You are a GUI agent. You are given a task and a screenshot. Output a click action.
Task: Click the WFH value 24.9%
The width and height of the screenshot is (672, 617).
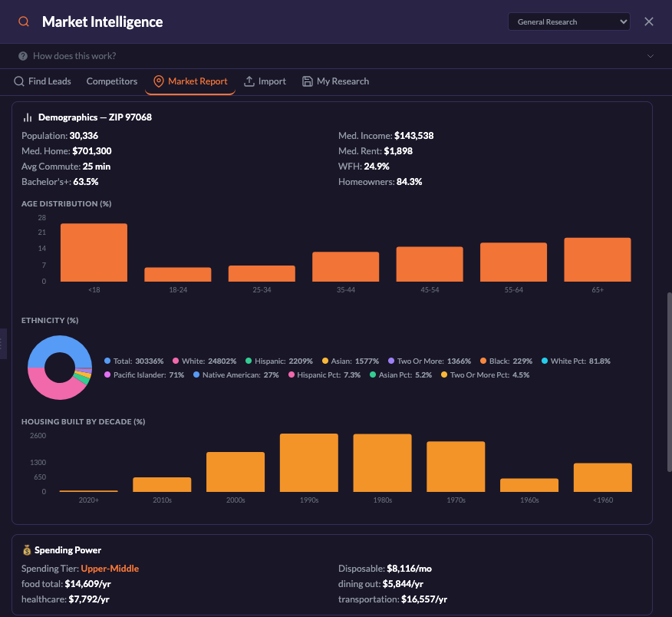377,167
